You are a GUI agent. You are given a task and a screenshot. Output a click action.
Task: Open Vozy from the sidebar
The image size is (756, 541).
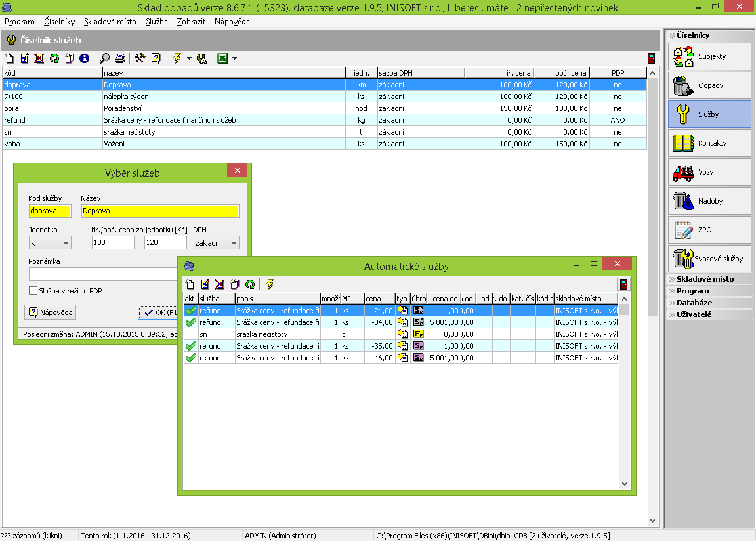709,172
